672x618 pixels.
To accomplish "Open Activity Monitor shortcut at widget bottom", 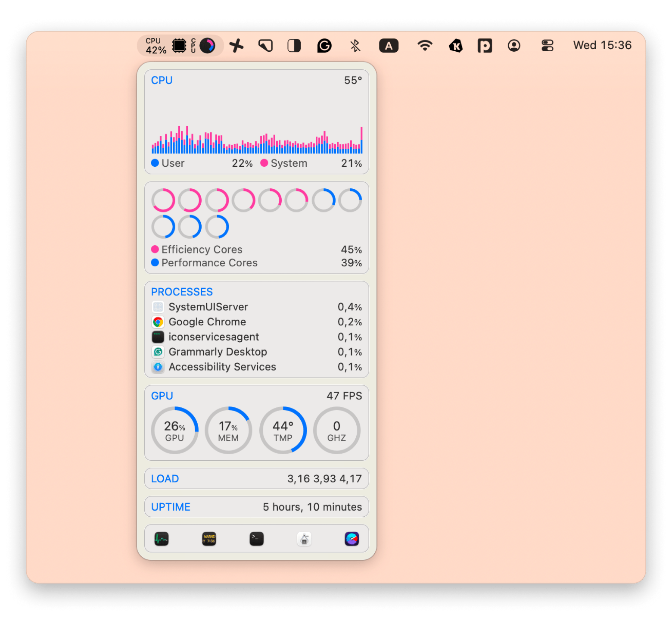I will (162, 539).
